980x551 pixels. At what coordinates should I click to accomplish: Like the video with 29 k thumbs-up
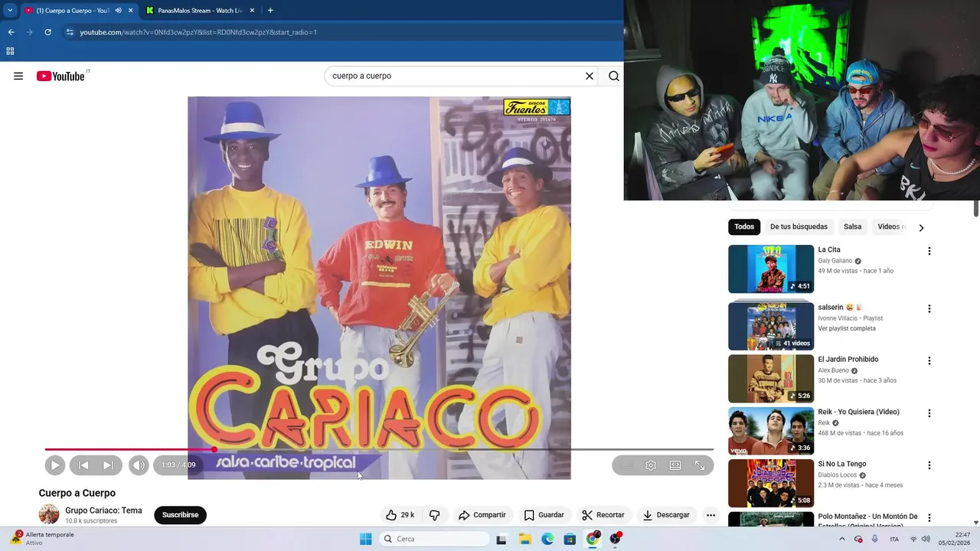[400, 515]
